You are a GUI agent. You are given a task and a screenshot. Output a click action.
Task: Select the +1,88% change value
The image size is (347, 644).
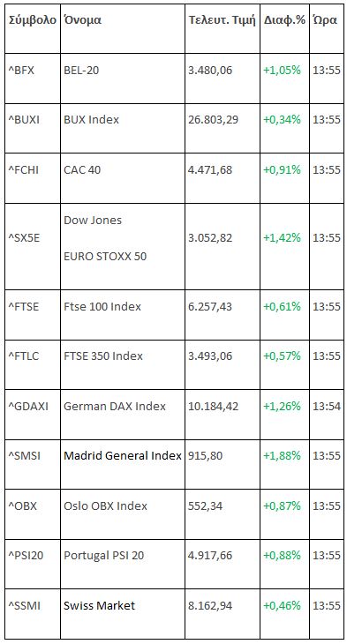click(x=282, y=455)
